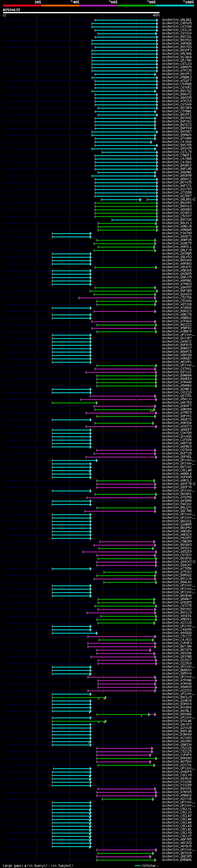
Task: Open hit UniRef100_C5YMQ5
Action: (x=177, y=84)
